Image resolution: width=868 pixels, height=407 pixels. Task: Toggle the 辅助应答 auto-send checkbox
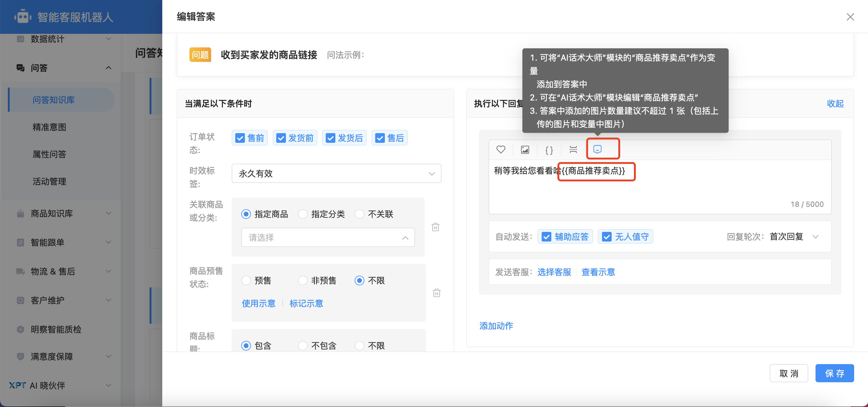546,237
